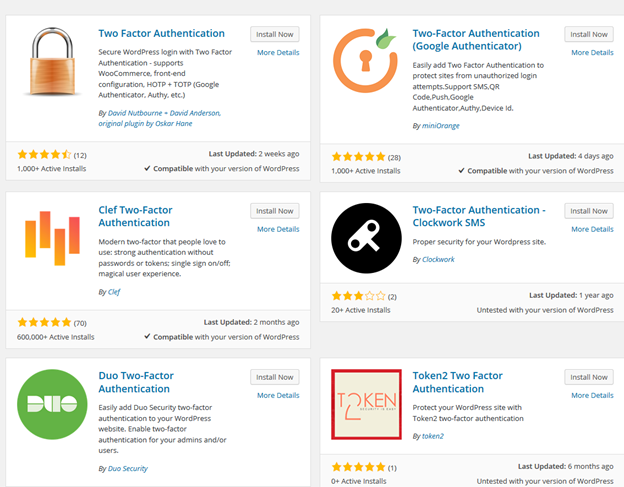Click the padlock Two Factor Authentication icon
This screenshot has height=487, width=624.
click(x=51, y=67)
